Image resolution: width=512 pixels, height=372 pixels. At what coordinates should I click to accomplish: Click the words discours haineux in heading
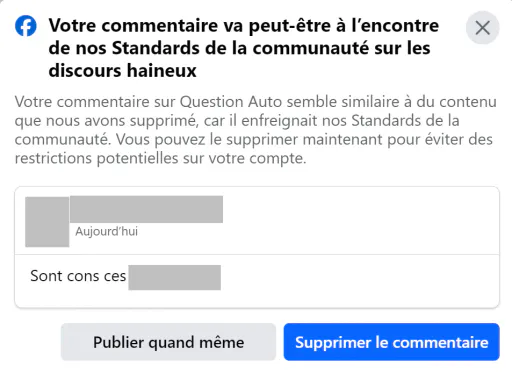coord(123,71)
